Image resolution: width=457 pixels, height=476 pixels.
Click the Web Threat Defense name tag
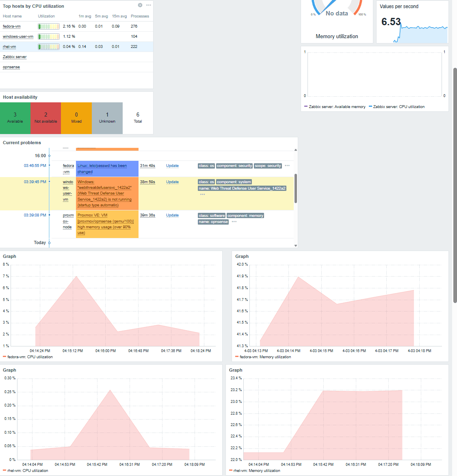point(242,188)
